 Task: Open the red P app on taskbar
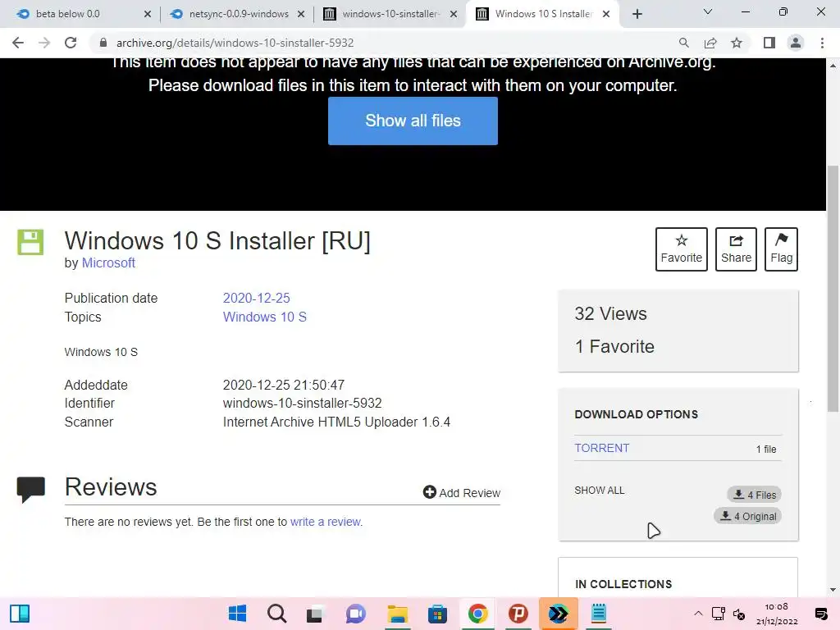click(518, 614)
